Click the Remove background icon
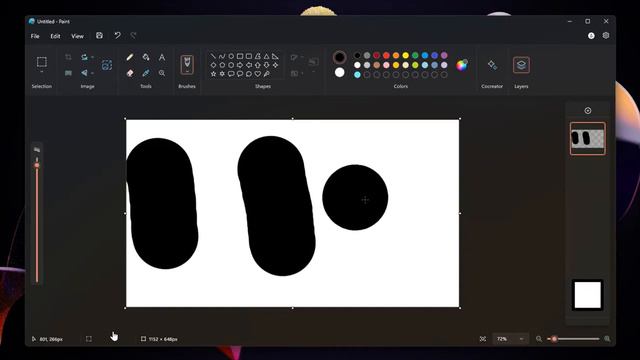640x360 pixels. (107, 65)
